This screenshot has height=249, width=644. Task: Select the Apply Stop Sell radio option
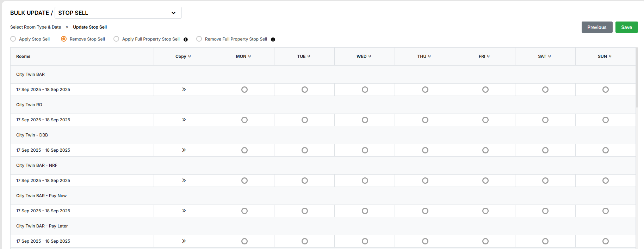(13, 39)
